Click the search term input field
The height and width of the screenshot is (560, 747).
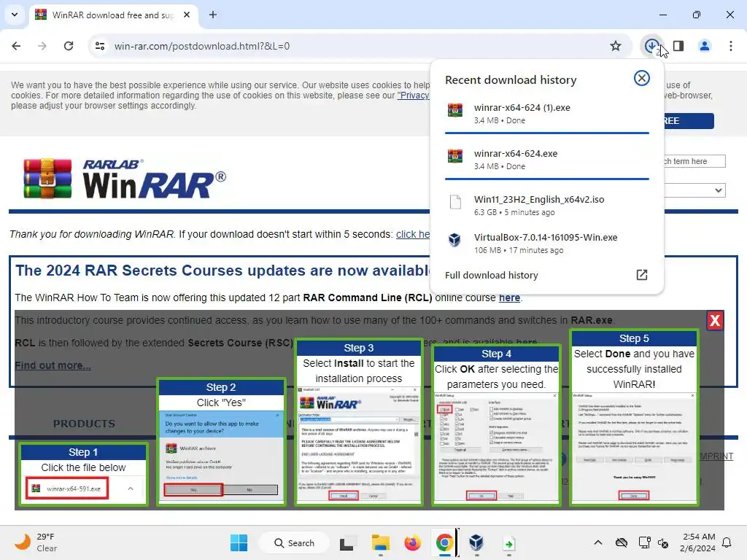[694, 161]
